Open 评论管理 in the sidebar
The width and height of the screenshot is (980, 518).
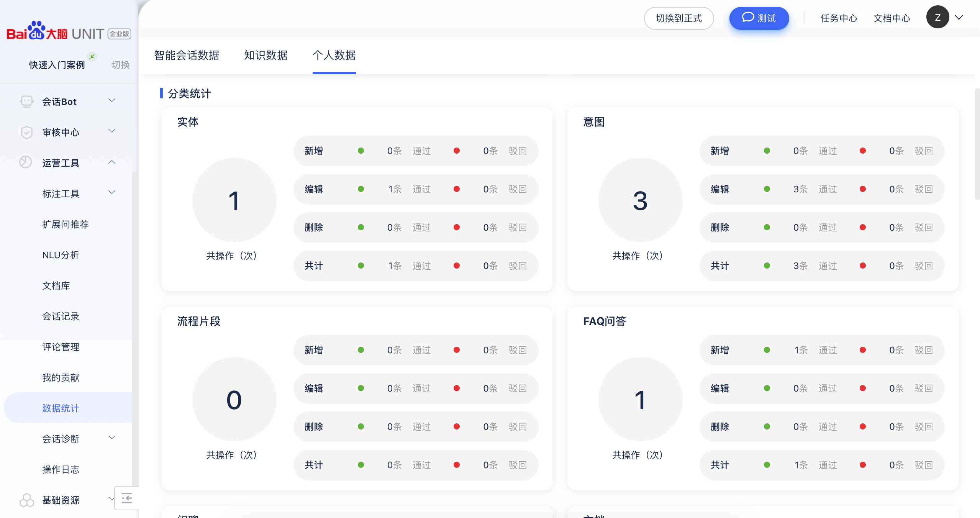click(61, 347)
